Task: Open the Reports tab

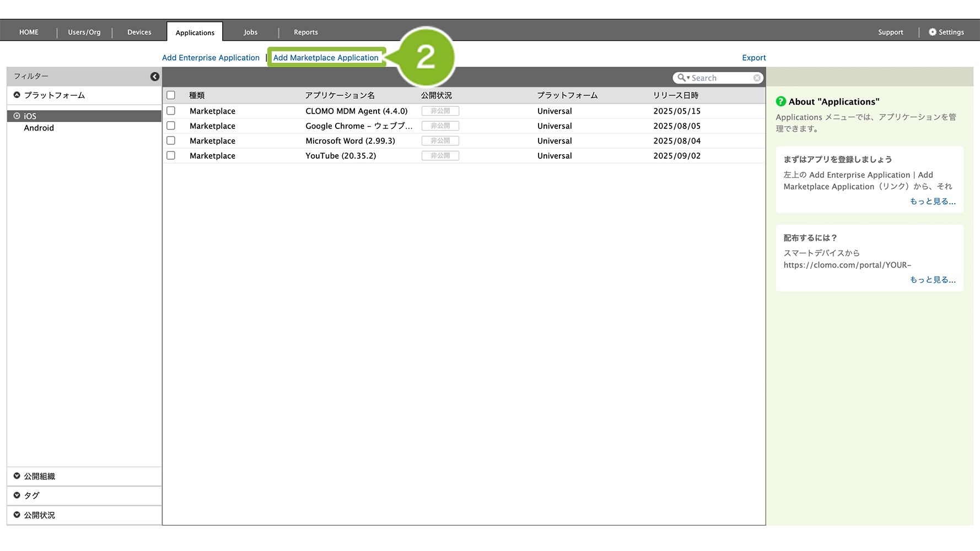Action: point(305,33)
